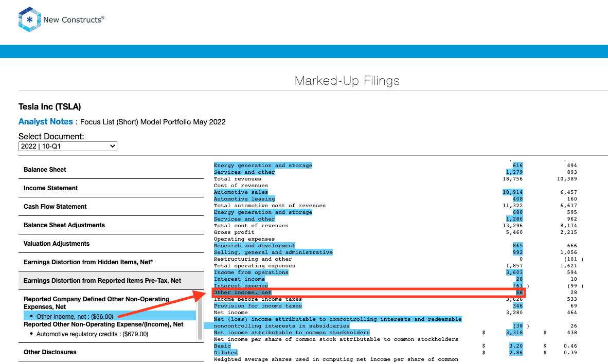
Task: Click the sidebar panel scrollbar
Action: click(x=200, y=318)
